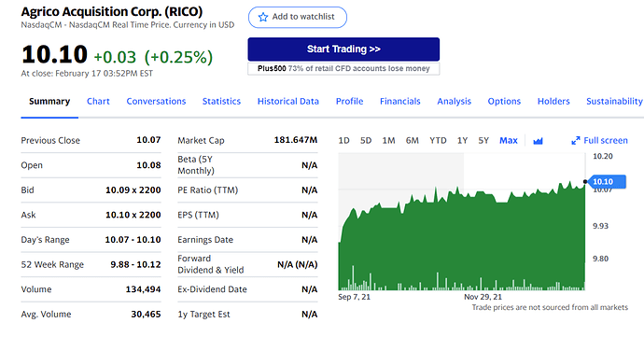Viewport: 644px width, 337px height.
Task: Click the Agrico Acquisition Corp. (RICO) title
Action: click(x=112, y=11)
